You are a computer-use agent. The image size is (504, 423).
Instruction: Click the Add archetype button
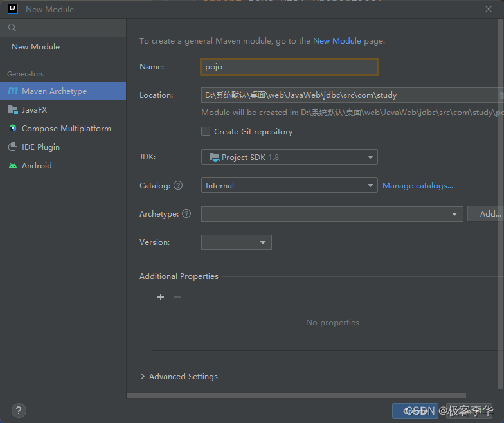(486, 213)
